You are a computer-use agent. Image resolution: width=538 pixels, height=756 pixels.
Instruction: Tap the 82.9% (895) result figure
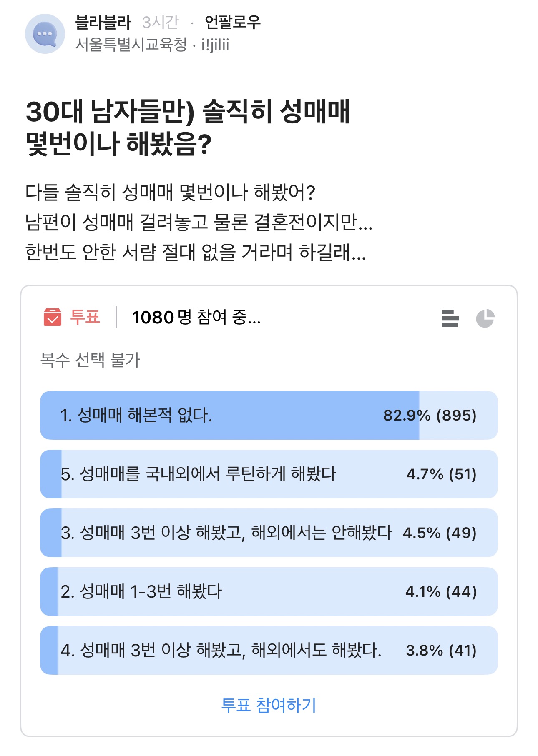coord(430,415)
